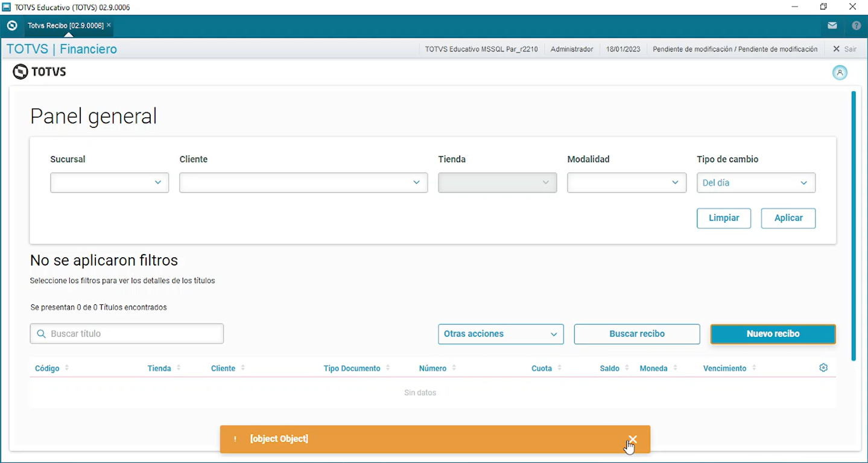The image size is (868, 463).
Task: Click 'Se presentan 0 de 0 Títulos encontrados'
Action: coord(98,308)
